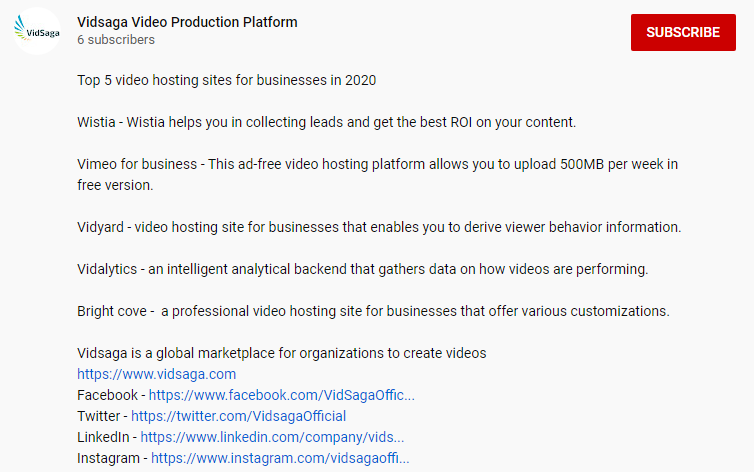Follow the LinkedIn company page URL

[x=272, y=437]
